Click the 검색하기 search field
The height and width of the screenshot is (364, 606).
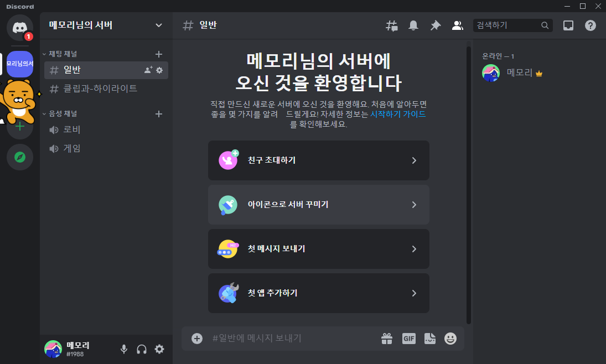(x=513, y=25)
